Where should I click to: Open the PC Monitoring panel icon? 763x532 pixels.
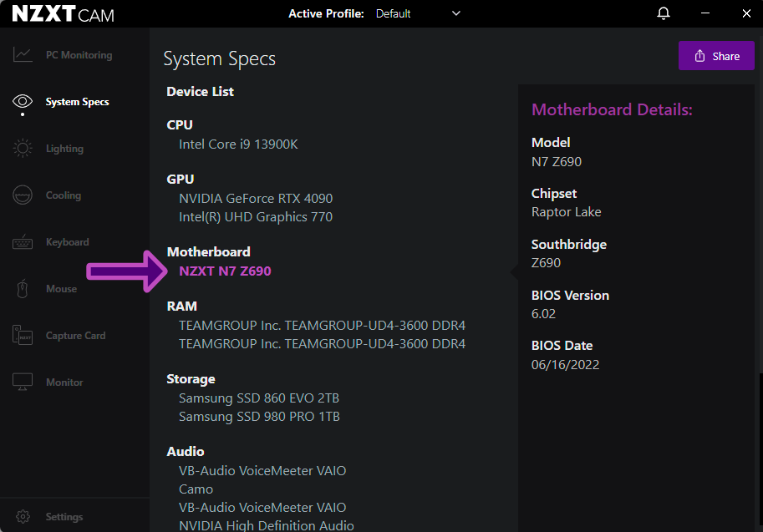point(22,54)
